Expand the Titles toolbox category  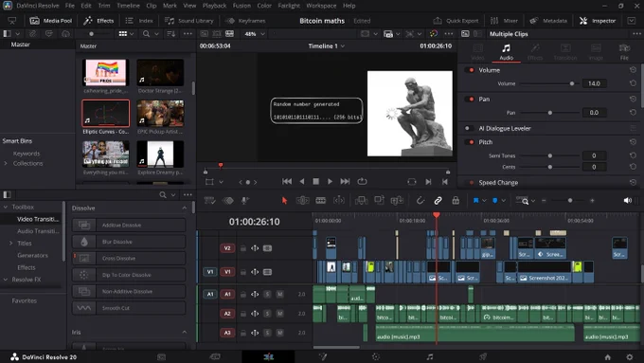click(x=10, y=244)
